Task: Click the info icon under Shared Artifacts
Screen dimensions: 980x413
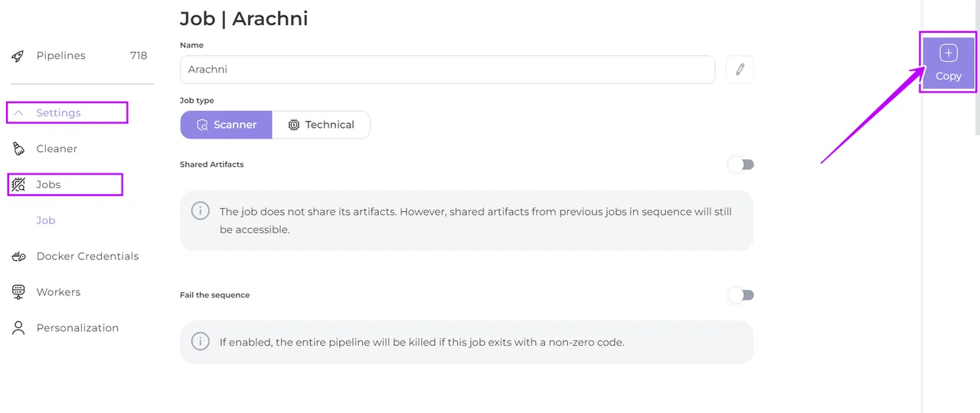Action: click(201, 210)
